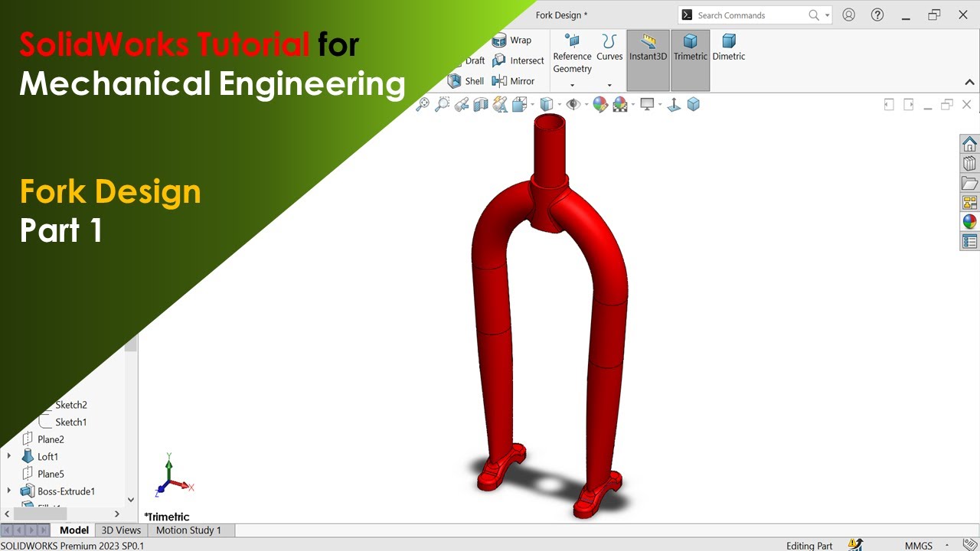980x551 pixels.
Task: Switch to the Model tab
Action: point(74,530)
